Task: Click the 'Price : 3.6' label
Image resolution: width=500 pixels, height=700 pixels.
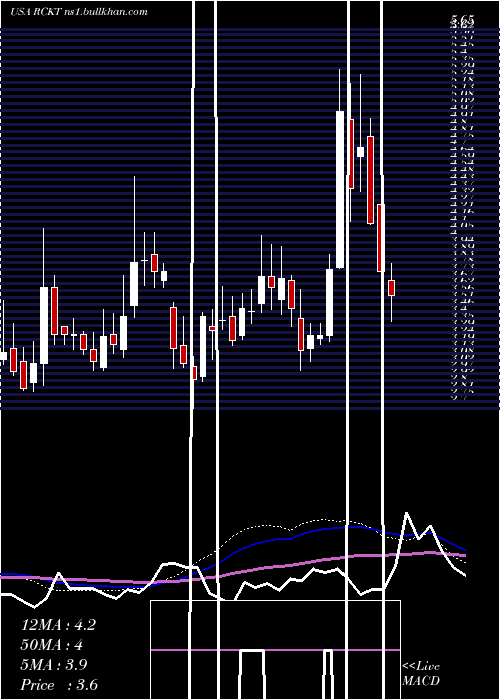Action: pyautogui.click(x=59, y=685)
